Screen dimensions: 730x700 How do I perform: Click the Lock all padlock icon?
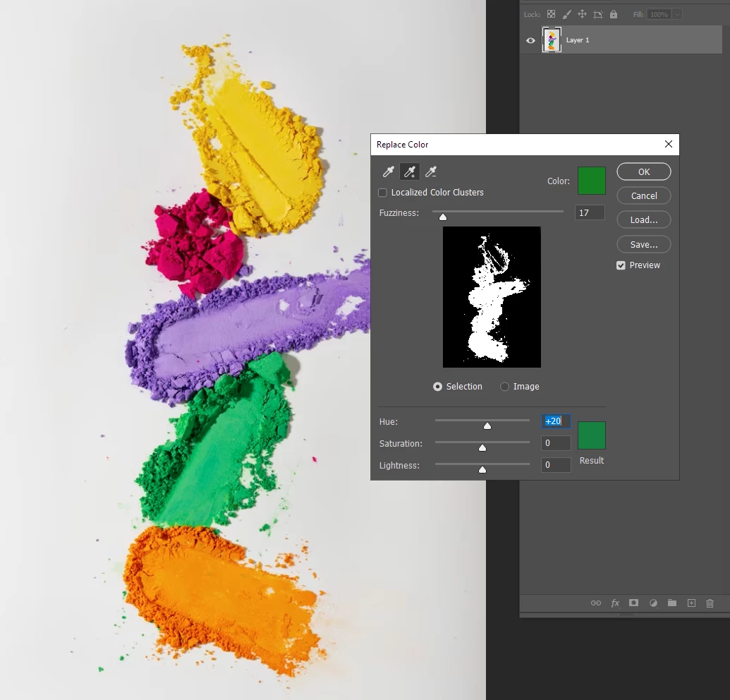click(614, 14)
